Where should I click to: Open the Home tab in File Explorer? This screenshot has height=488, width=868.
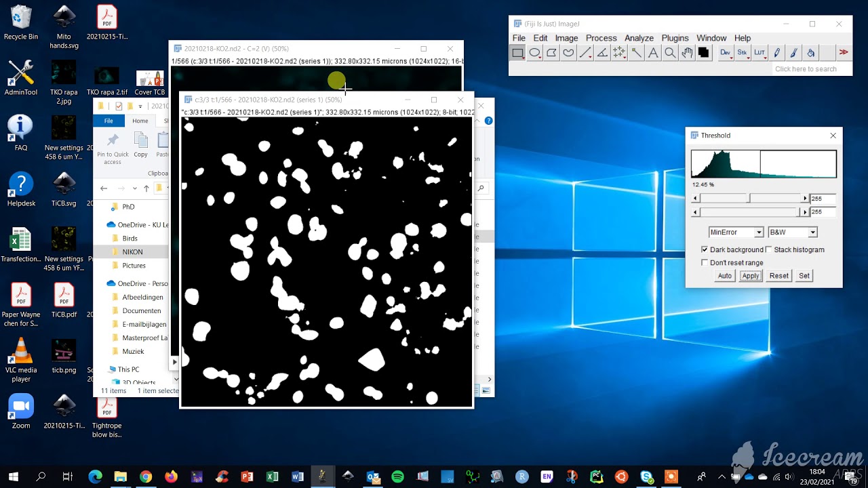140,121
